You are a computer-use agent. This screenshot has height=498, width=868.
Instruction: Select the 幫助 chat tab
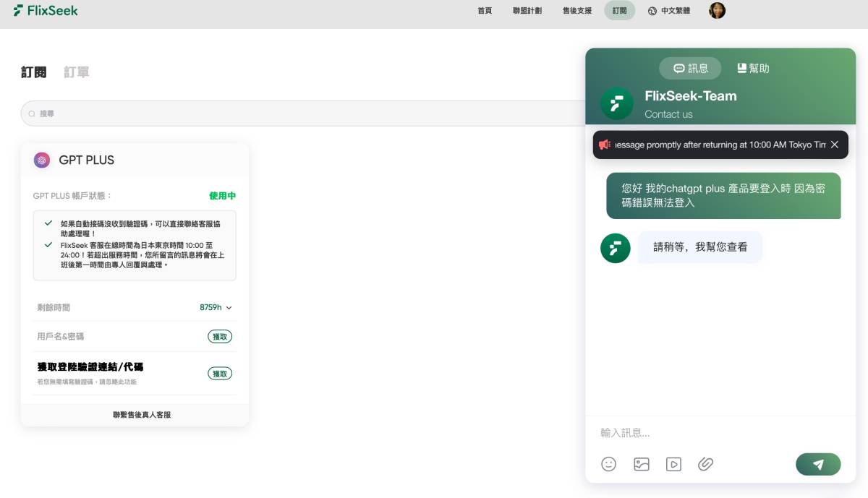753,68
